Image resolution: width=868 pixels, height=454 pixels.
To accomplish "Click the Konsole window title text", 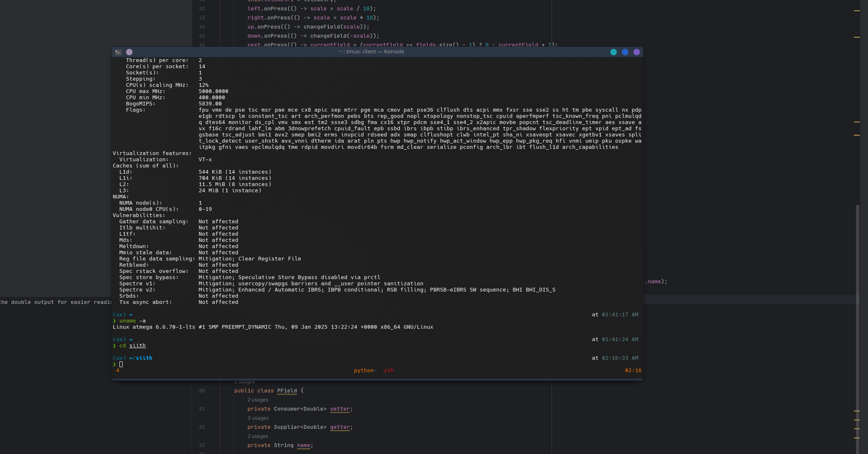I will [371, 52].
